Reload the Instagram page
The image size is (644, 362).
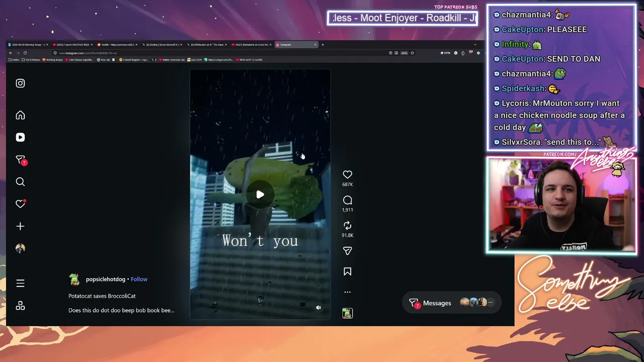25,53
